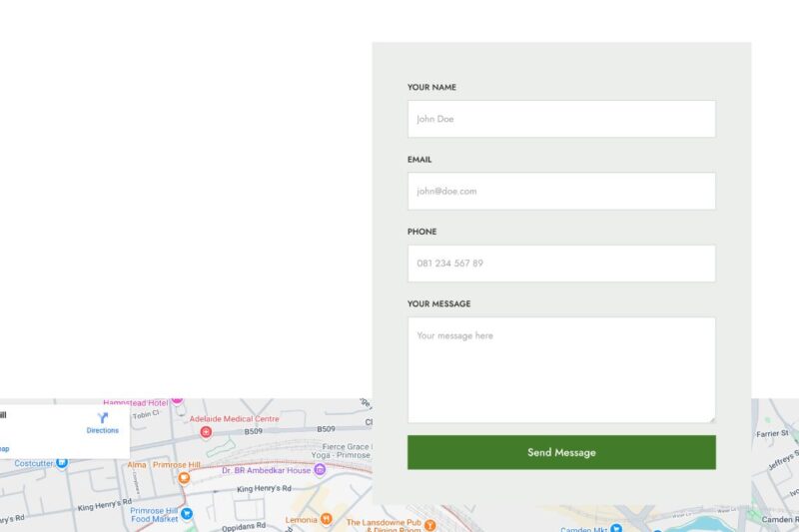Click the King Henry's Rd label on map
799x532 pixels.
click(267, 489)
